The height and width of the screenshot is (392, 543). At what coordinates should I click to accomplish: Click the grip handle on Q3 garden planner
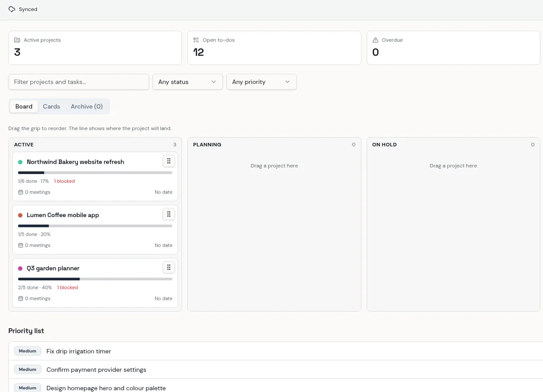point(169,268)
